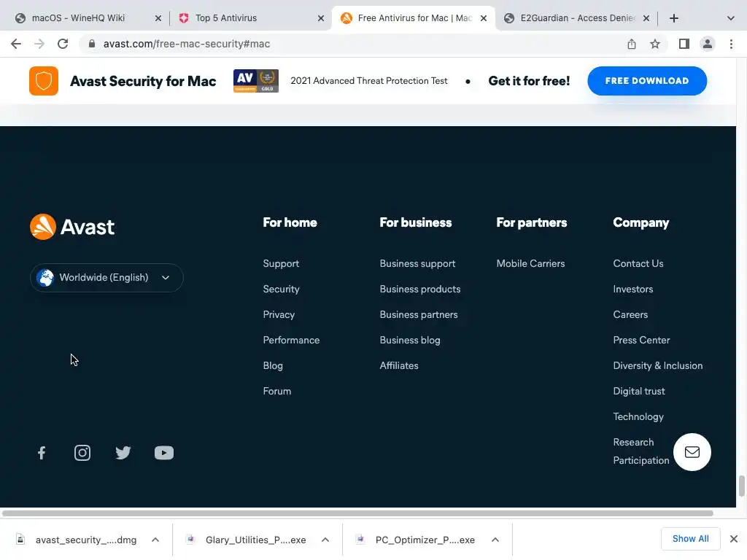Expand PC_Optimizer exe download options
Image resolution: width=747 pixels, height=560 pixels.
[495, 540]
